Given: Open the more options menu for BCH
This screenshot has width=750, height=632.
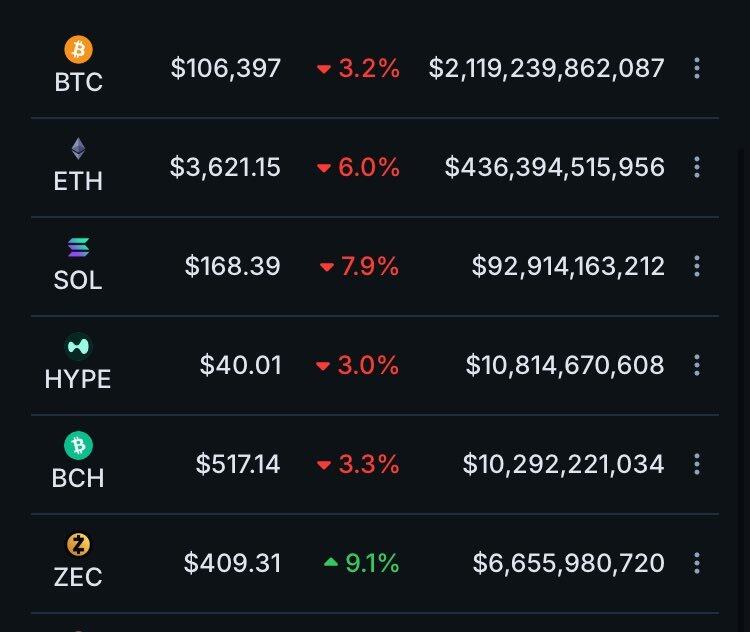Looking at the screenshot, I should [x=697, y=464].
